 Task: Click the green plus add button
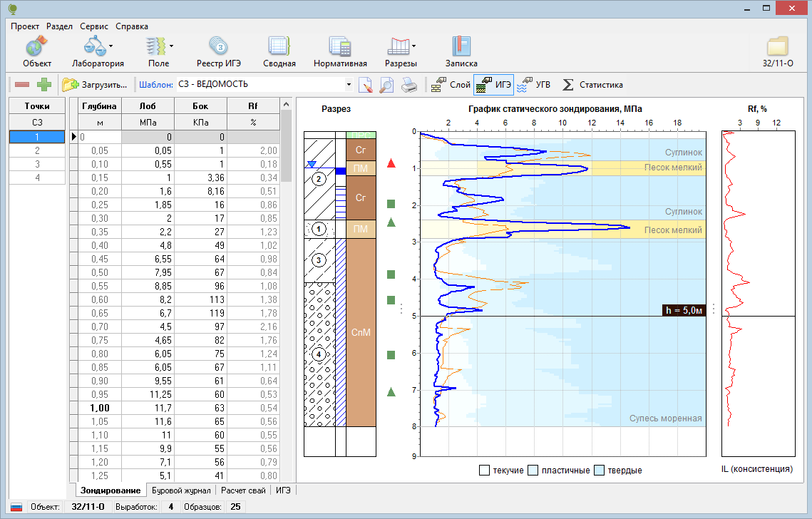pos(44,85)
